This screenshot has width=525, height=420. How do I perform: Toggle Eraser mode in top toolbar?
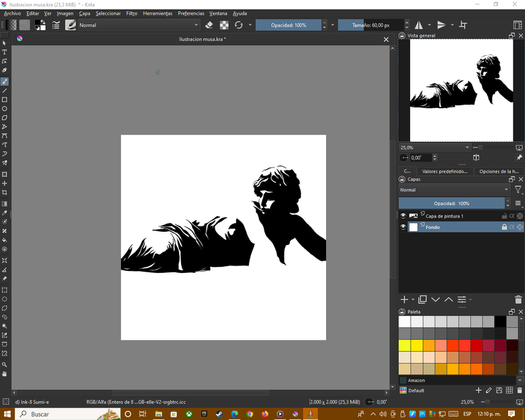click(209, 25)
